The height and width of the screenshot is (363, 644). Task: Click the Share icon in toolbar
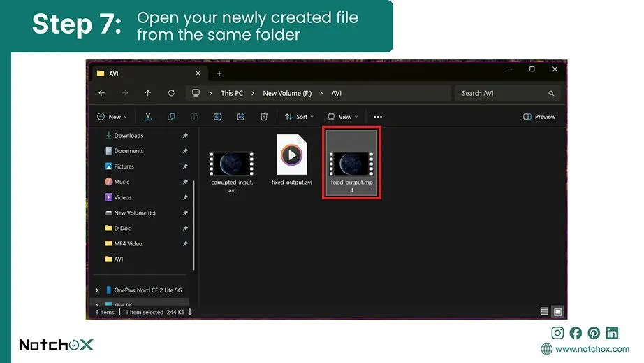point(241,117)
